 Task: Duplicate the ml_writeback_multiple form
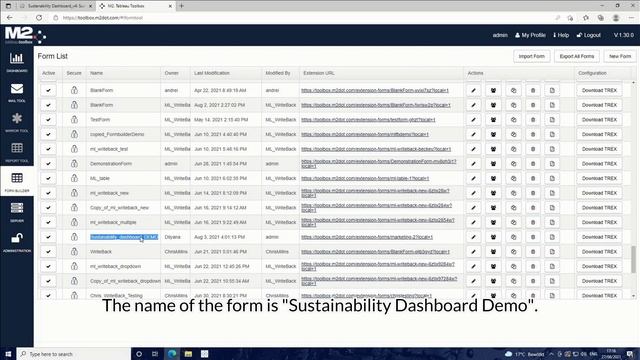(x=513, y=222)
